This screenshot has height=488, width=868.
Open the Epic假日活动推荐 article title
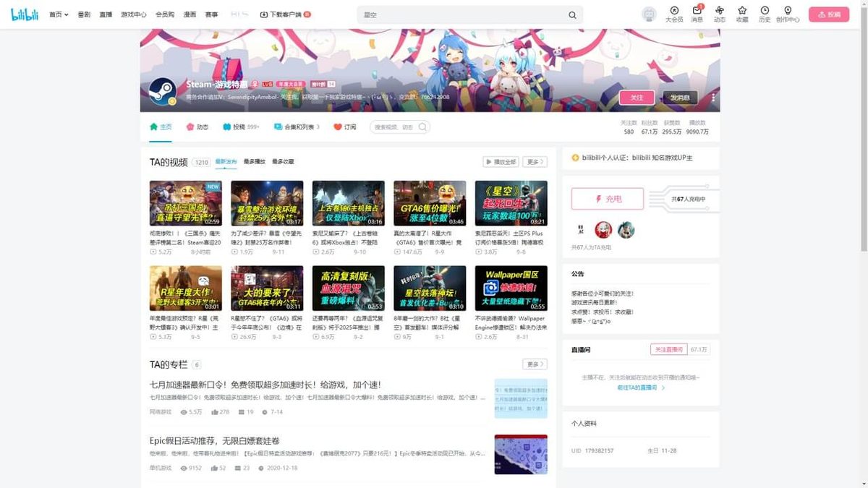tap(214, 440)
